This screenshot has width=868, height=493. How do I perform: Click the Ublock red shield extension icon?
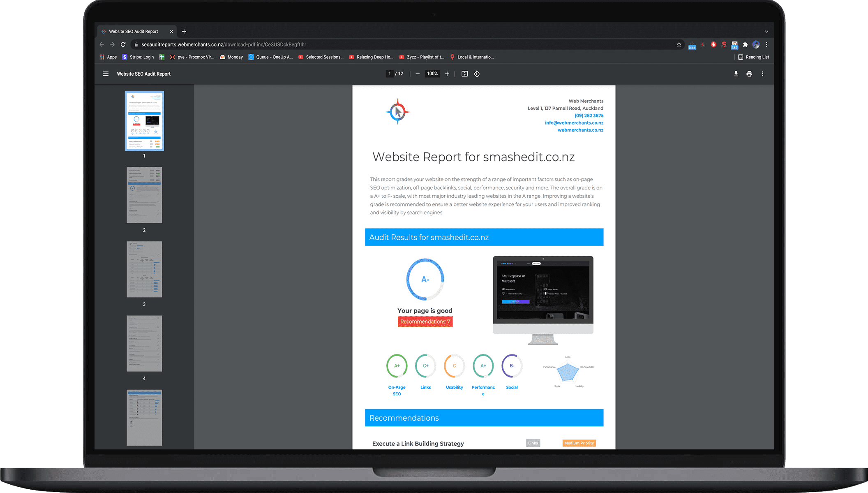click(x=713, y=44)
